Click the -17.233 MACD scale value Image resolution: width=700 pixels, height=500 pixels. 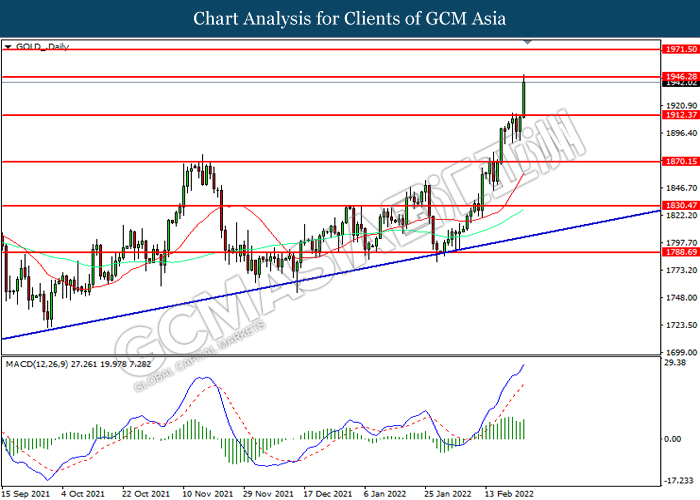tap(679, 481)
